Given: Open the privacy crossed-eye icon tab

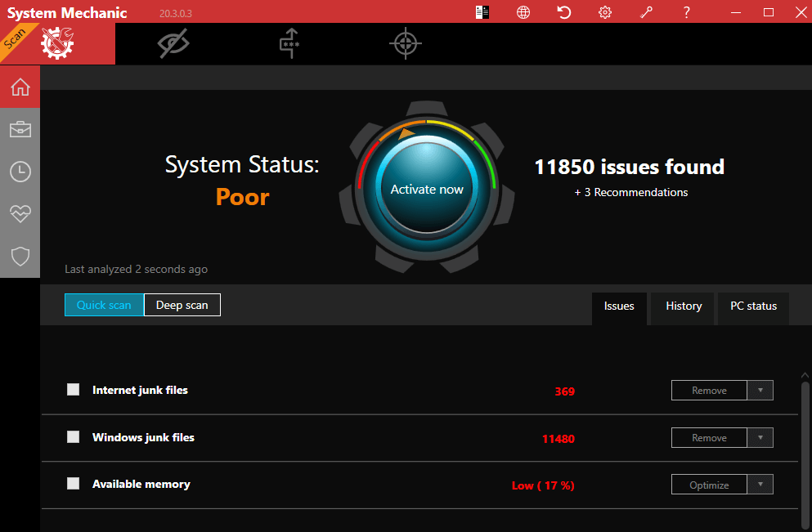Looking at the screenshot, I should pyautogui.click(x=173, y=44).
